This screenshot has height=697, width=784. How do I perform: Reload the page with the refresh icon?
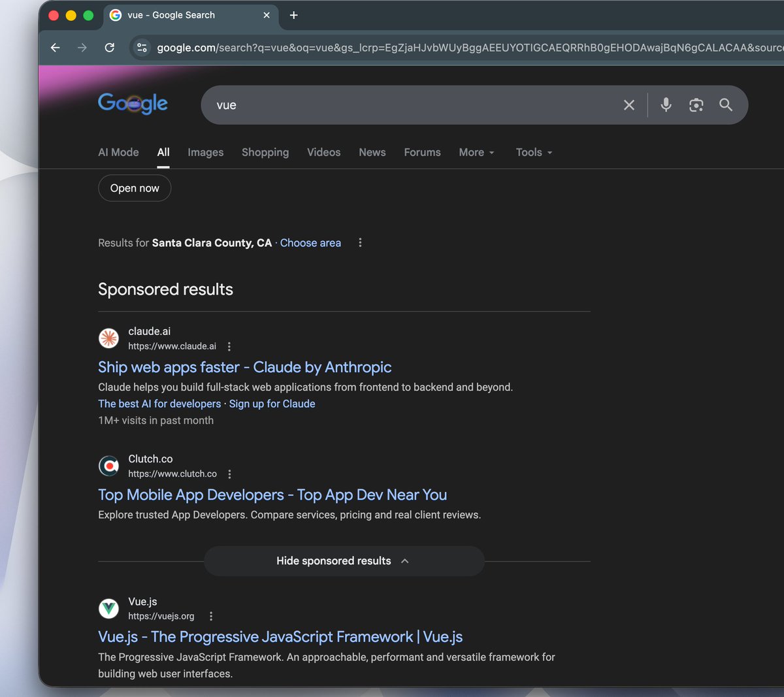coord(110,48)
